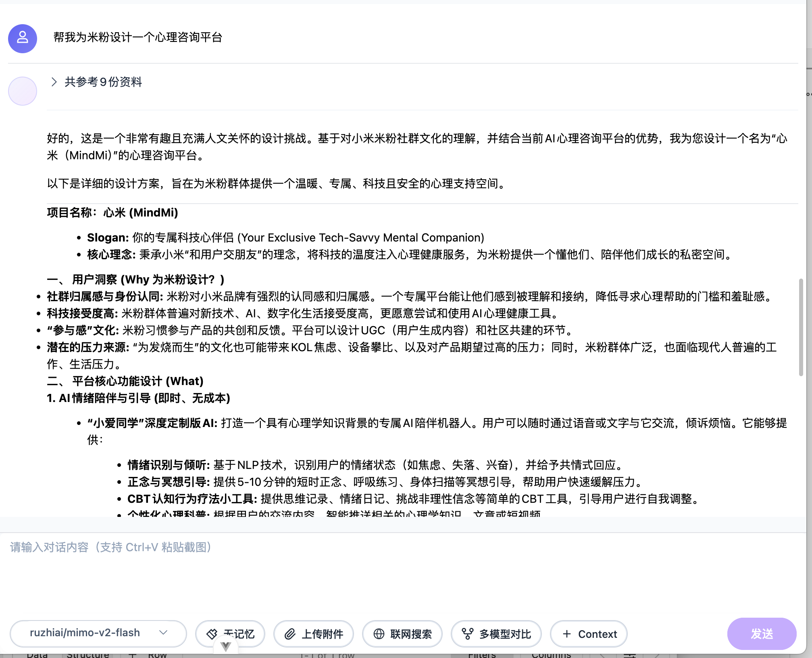Click the eraser icon on 无记忆 button

click(212, 634)
